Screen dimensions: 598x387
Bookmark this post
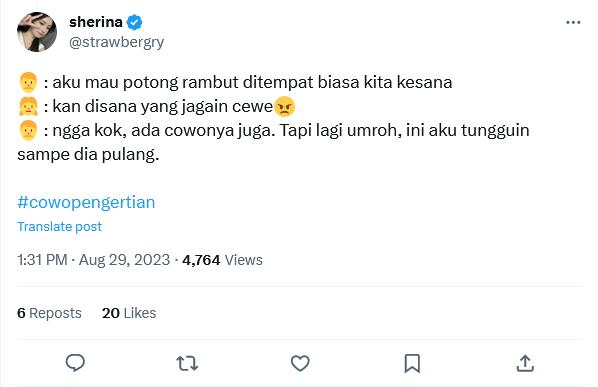pyautogui.click(x=412, y=363)
